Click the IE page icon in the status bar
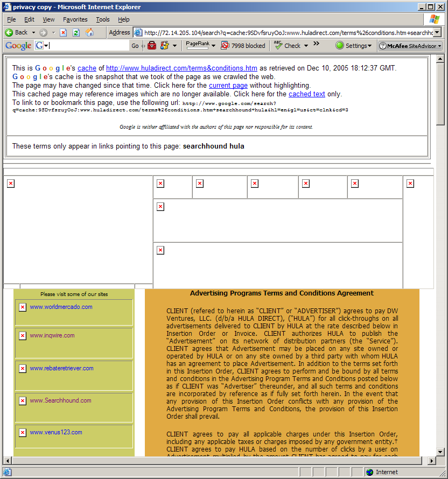This screenshot has width=448, height=479. pos(8,472)
